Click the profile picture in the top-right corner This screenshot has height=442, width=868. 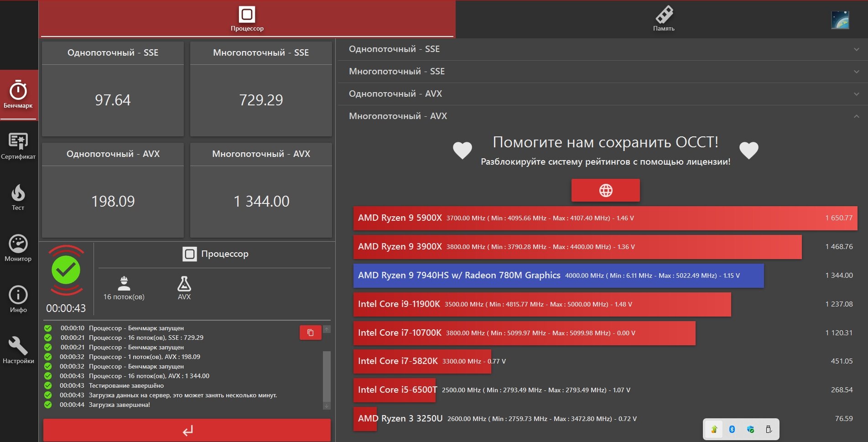tap(840, 20)
